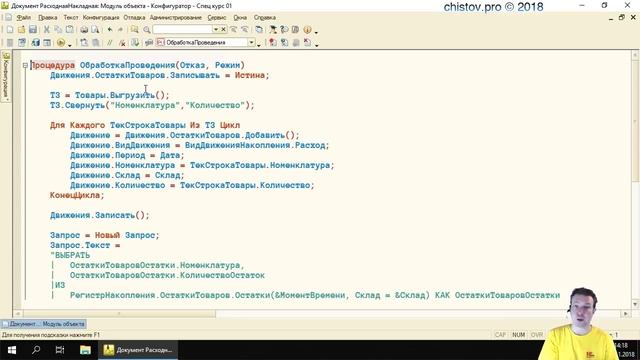This screenshot has height=360, width=640.
Task: Open the ОбработкаПроведения procedure combo box
Action: coord(206,42)
